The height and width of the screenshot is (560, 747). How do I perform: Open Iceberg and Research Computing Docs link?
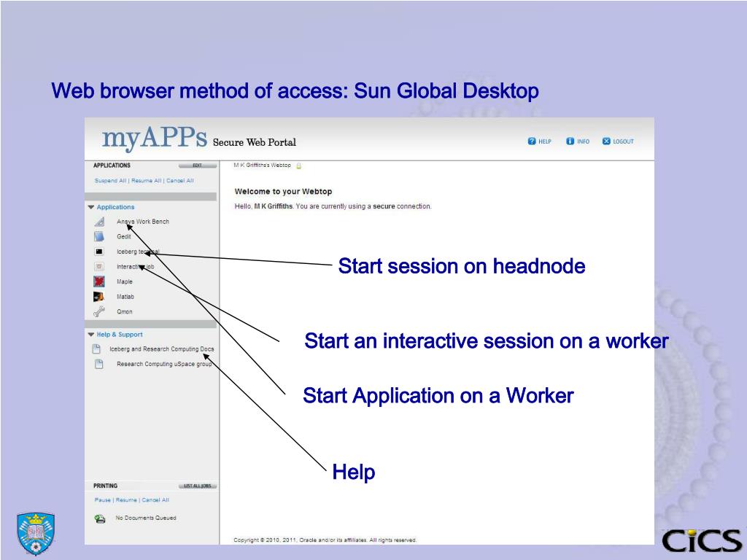pyautogui.click(x=161, y=349)
